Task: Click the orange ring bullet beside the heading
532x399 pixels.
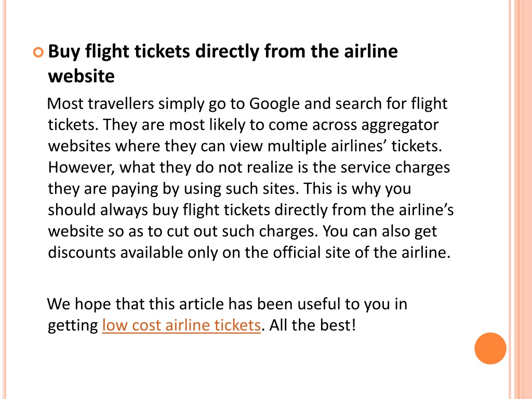Action: pyautogui.click(x=38, y=52)
